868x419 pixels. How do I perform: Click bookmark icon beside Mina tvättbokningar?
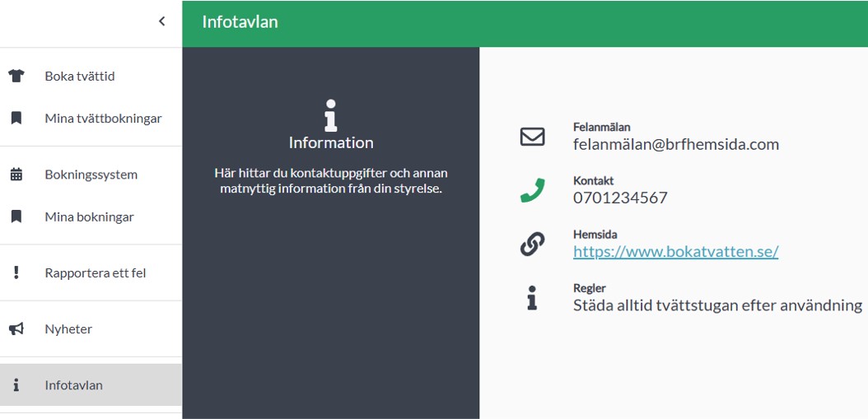point(16,118)
